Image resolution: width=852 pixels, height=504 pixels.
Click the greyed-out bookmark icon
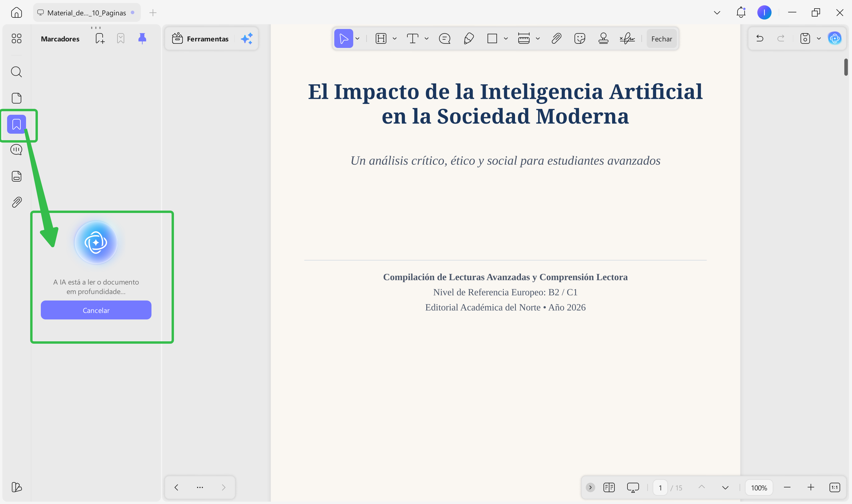click(x=120, y=38)
